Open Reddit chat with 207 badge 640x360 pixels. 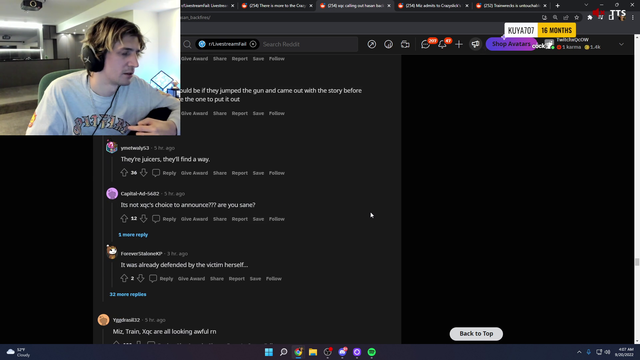(425, 44)
